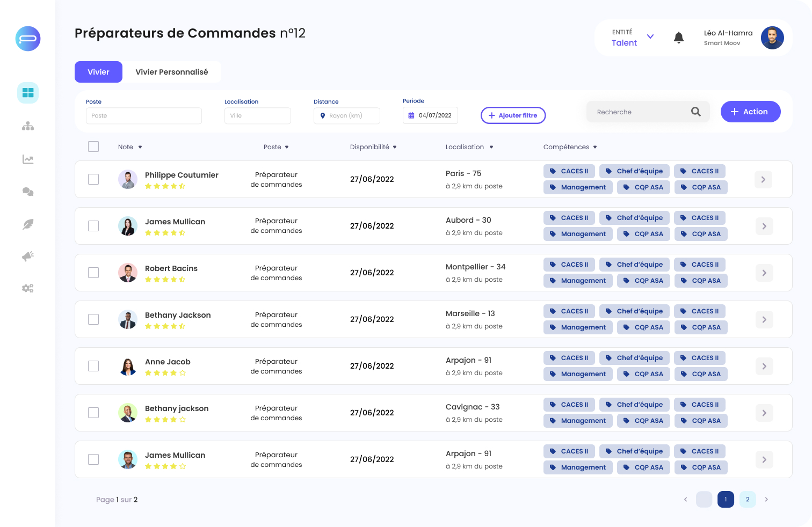Image resolution: width=812 pixels, height=527 pixels.
Task: Select the checkbox for Philippe Coutumier
Action: (93, 179)
